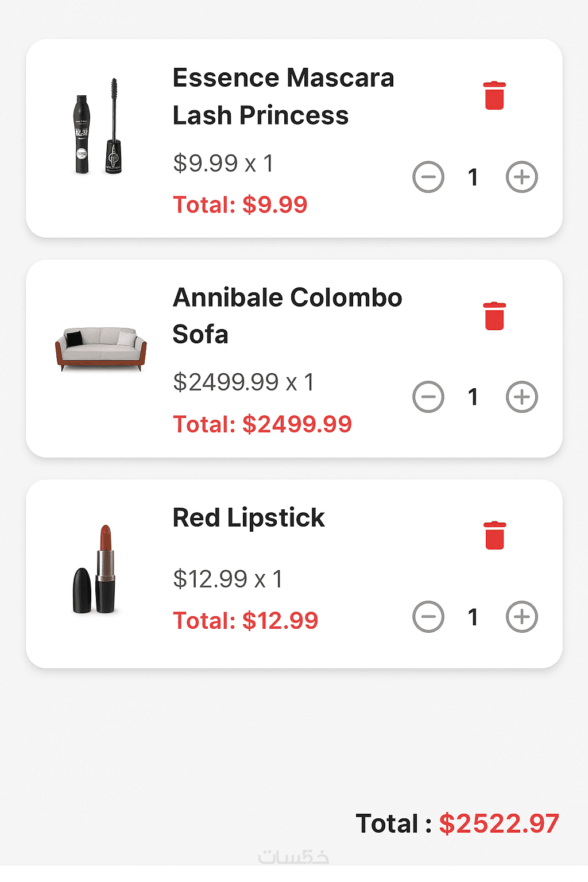
Task: Select the Annibale Colombo Sofa title
Action: (x=287, y=316)
